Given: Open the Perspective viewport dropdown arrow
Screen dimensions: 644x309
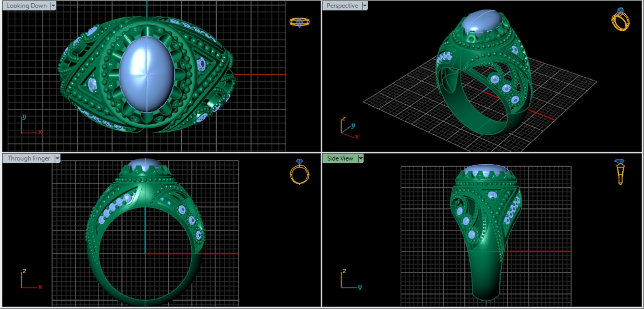Looking at the screenshot, I should click(x=365, y=6).
